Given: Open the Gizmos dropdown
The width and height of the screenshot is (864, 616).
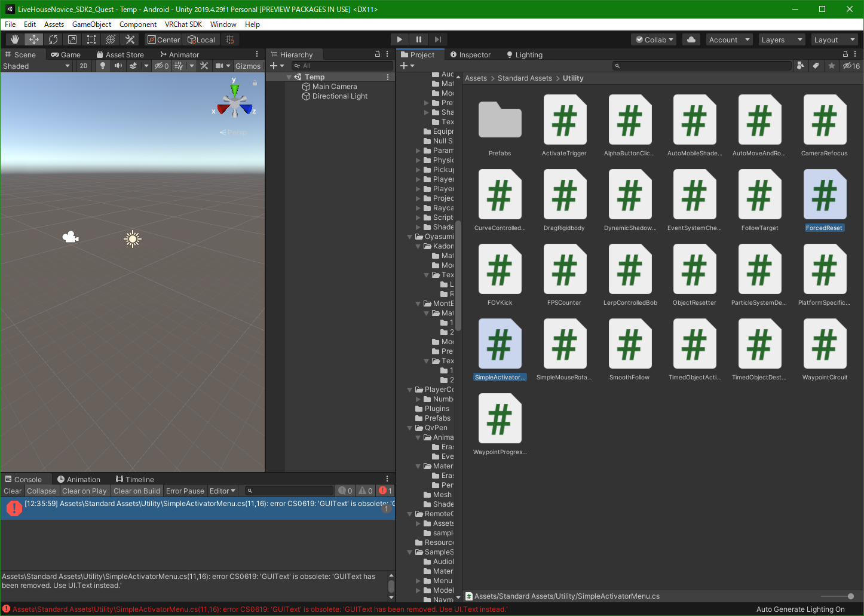Looking at the screenshot, I should coord(248,66).
